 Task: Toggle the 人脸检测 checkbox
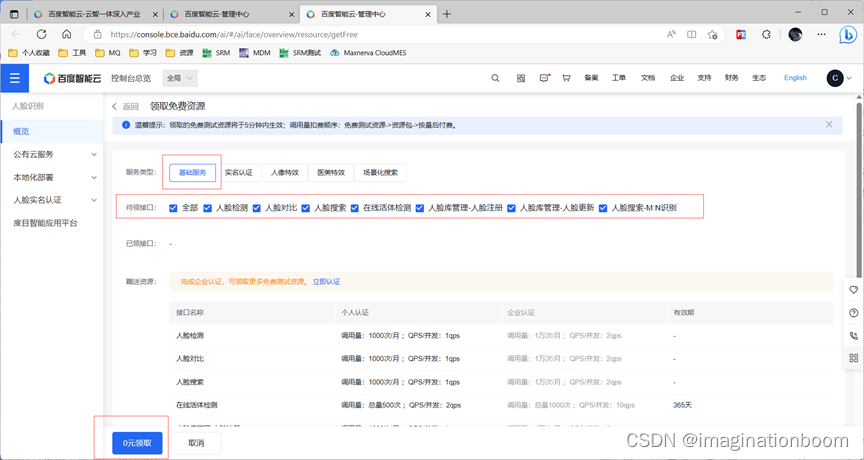pyautogui.click(x=207, y=208)
